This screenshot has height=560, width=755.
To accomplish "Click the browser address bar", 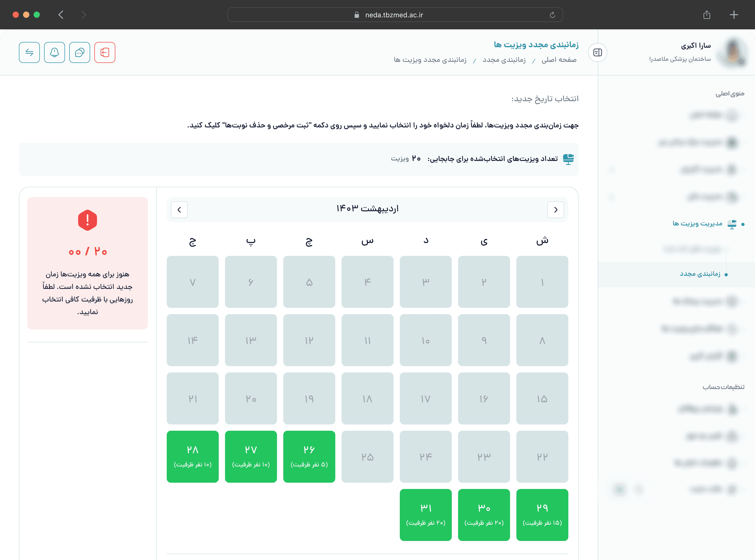I will pos(395,15).
